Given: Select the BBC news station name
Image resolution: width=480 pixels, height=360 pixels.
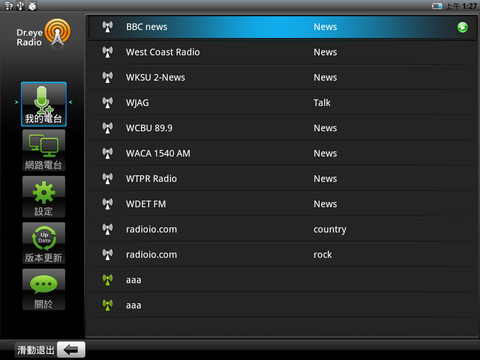Looking at the screenshot, I should click(x=147, y=27).
